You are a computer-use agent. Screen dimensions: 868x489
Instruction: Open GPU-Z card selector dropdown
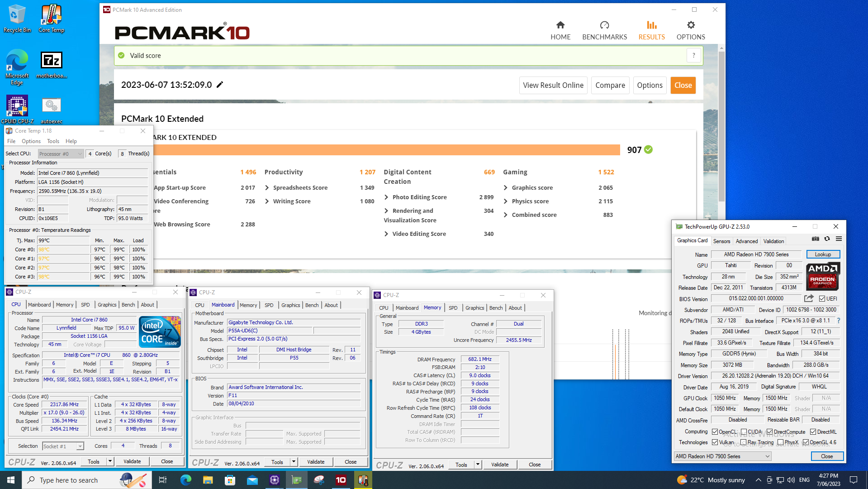click(x=722, y=456)
